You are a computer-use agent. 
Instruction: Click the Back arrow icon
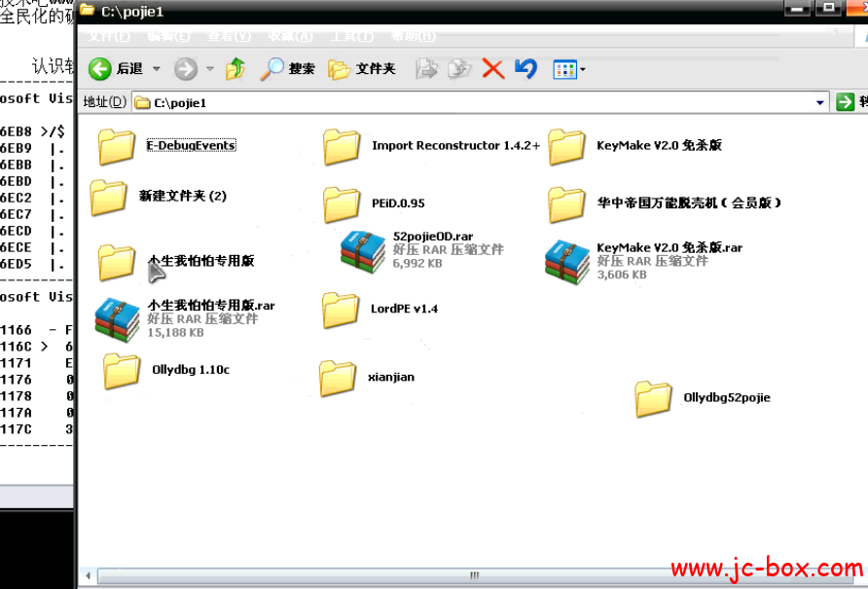(x=100, y=69)
